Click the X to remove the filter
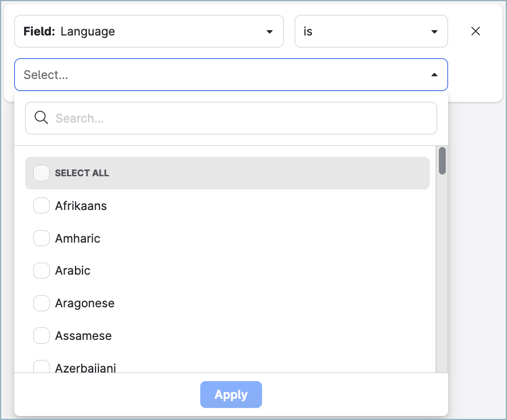 coord(476,31)
